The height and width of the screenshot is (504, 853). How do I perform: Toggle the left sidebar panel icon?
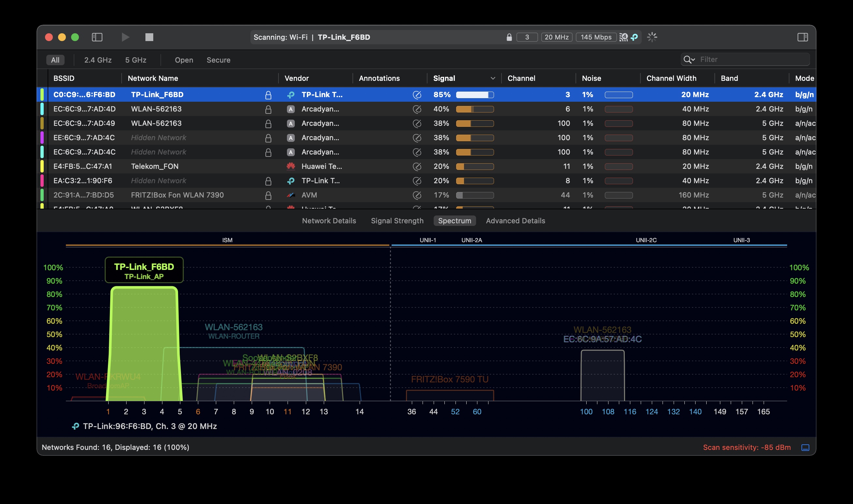tap(97, 37)
